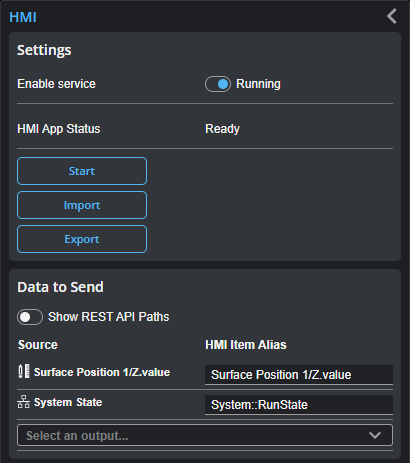Click the Export button
Screen dimensions: 410x463
82,239
